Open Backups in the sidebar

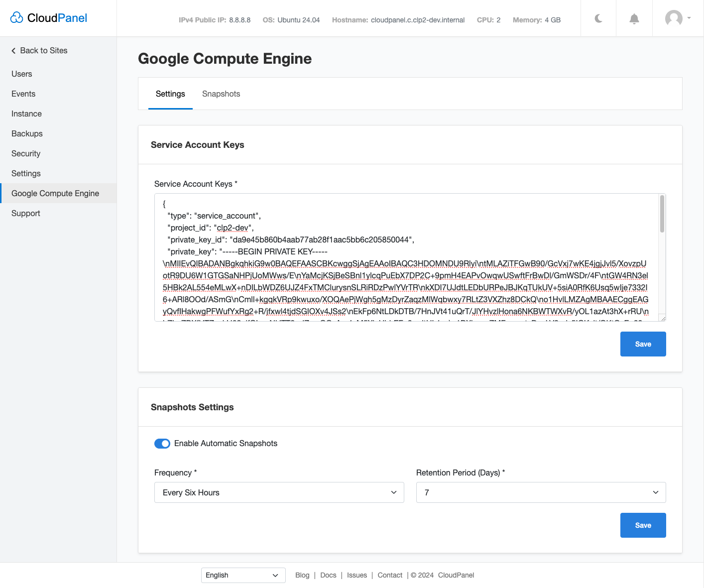pyautogui.click(x=27, y=134)
